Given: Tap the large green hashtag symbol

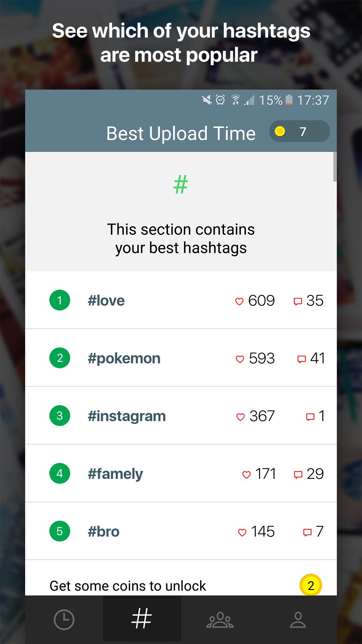Looking at the screenshot, I should 181,184.
